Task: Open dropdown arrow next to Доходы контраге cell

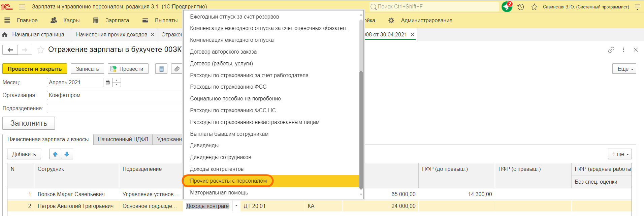Action: (x=236, y=206)
